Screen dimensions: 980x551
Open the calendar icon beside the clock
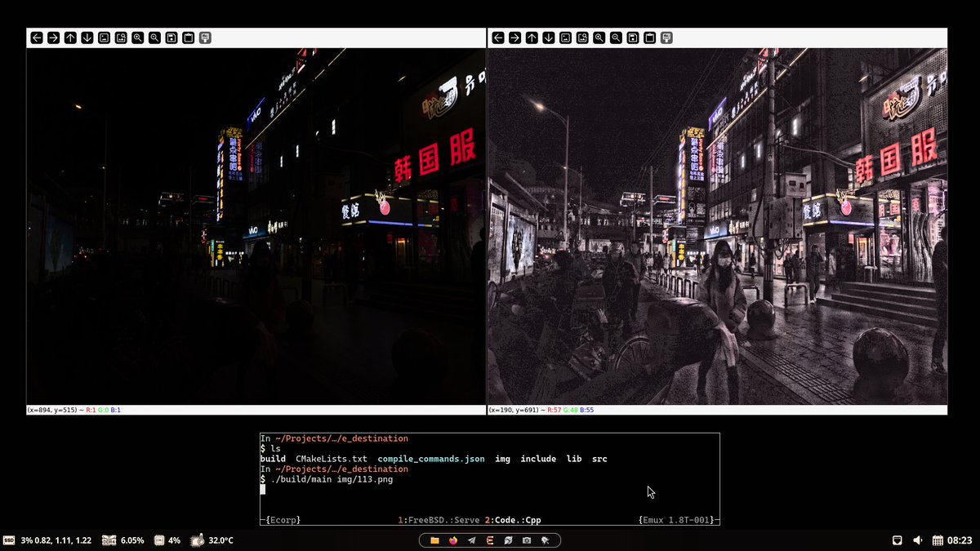coord(938,540)
